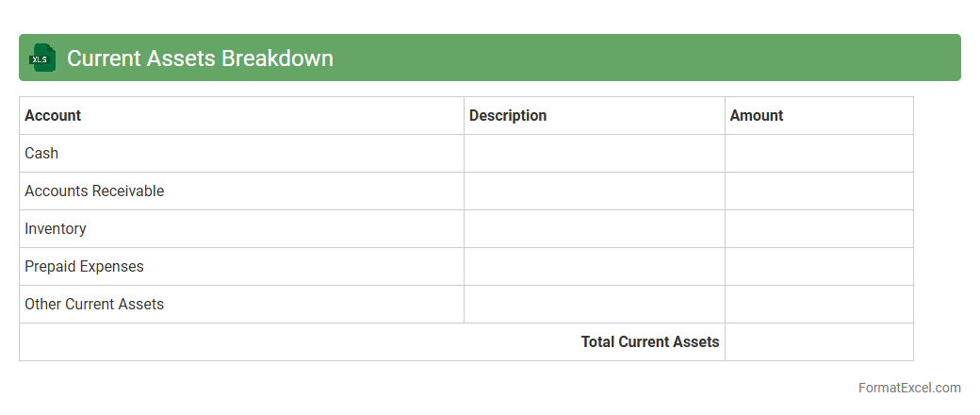
Task: Click the Description field for Prepaid Expenses
Action: click(594, 267)
